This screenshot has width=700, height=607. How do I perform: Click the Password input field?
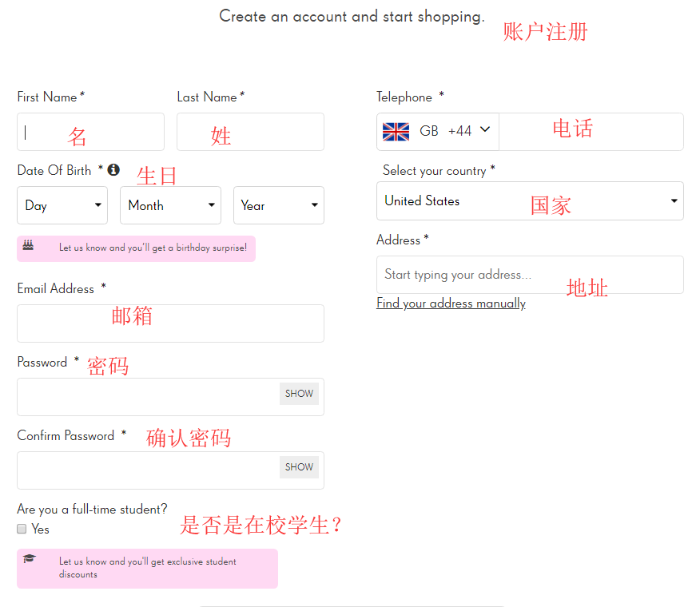pos(148,397)
